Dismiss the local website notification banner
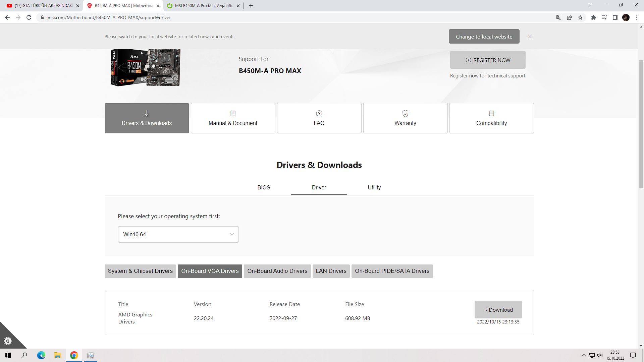The image size is (644, 362). (530, 37)
